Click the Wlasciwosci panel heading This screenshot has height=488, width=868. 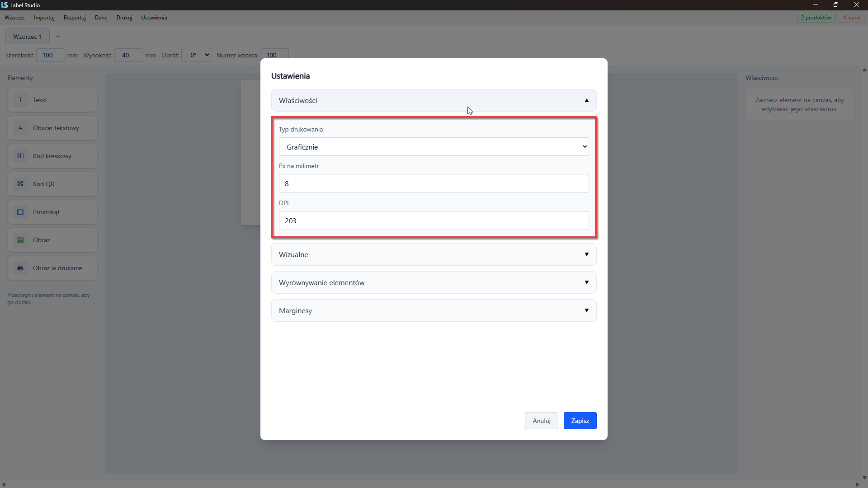pos(762,78)
